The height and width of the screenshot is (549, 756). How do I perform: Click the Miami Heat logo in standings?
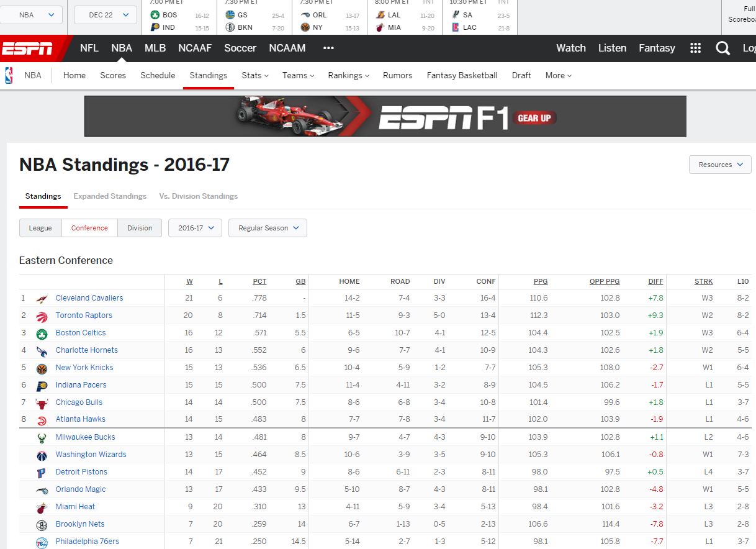click(42, 507)
